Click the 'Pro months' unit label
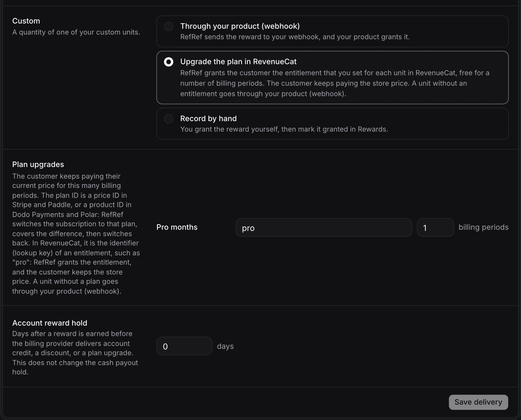Screen dimensions: 521x420 point(177,227)
